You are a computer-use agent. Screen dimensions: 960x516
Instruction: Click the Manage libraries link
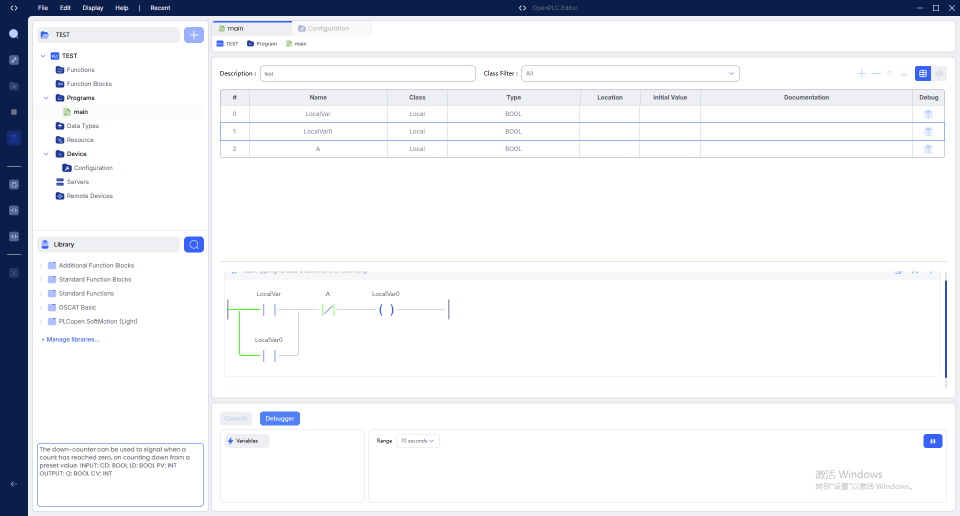click(70, 339)
